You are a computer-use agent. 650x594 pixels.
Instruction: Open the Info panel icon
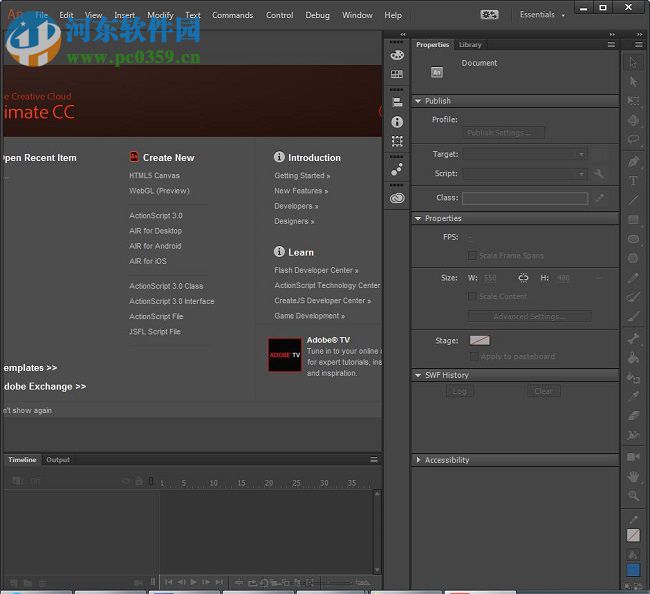pyautogui.click(x=397, y=122)
